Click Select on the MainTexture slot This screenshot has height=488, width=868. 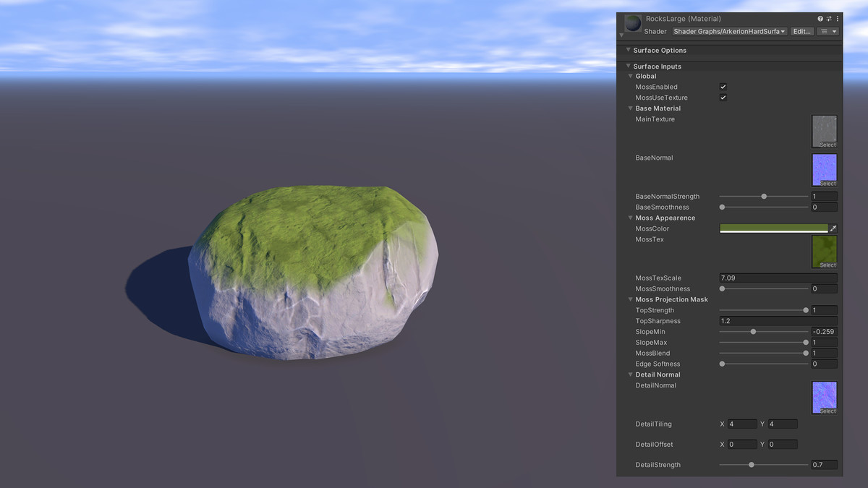pos(825,144)
